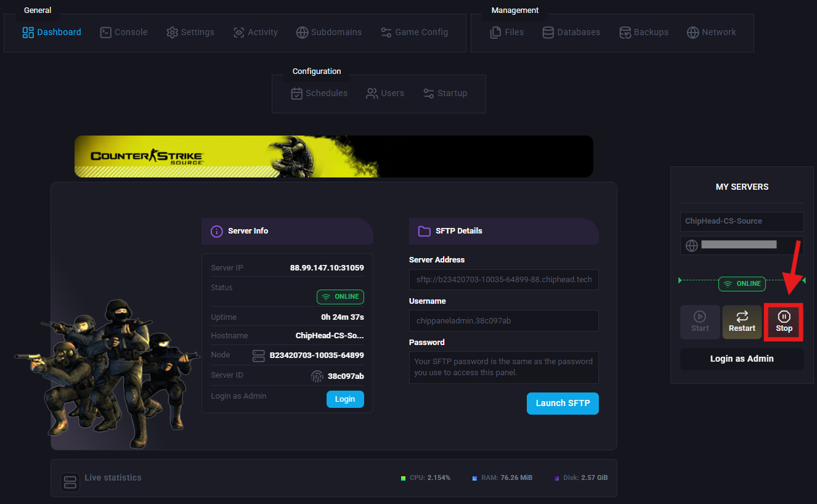The height and width of the screenshot is (504, 817).
Task: Click the Server IP value 88.99.147.10:31059
Action: [327, 268]
